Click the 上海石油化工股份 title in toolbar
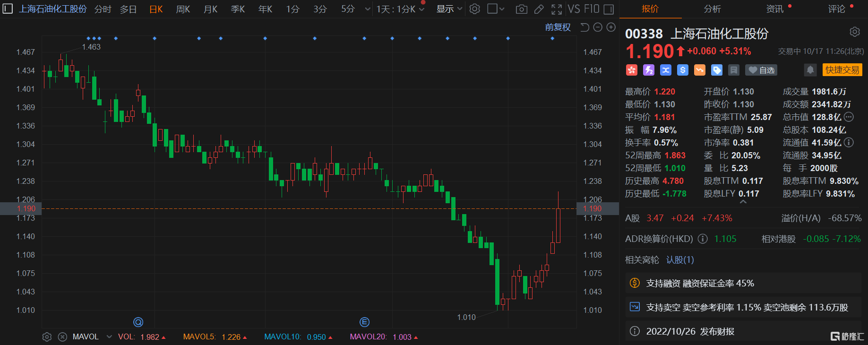The width and height of the screenshot is (868, 345). 53,9
